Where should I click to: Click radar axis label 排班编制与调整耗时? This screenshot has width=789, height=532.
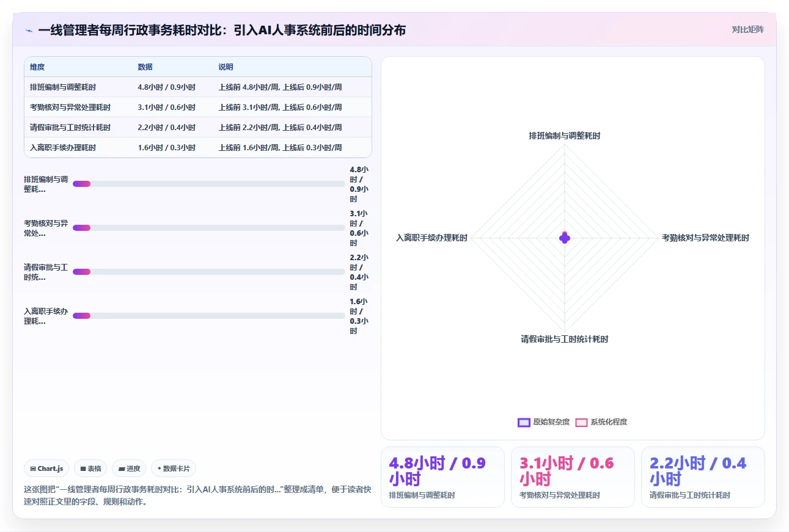pyautogui.click(x=565, y=136)
